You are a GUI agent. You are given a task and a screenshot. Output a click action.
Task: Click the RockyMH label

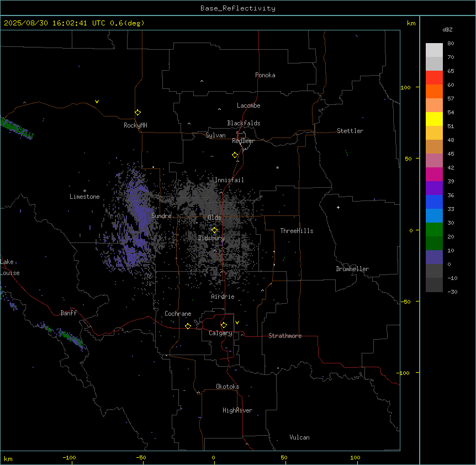[135, 125]
